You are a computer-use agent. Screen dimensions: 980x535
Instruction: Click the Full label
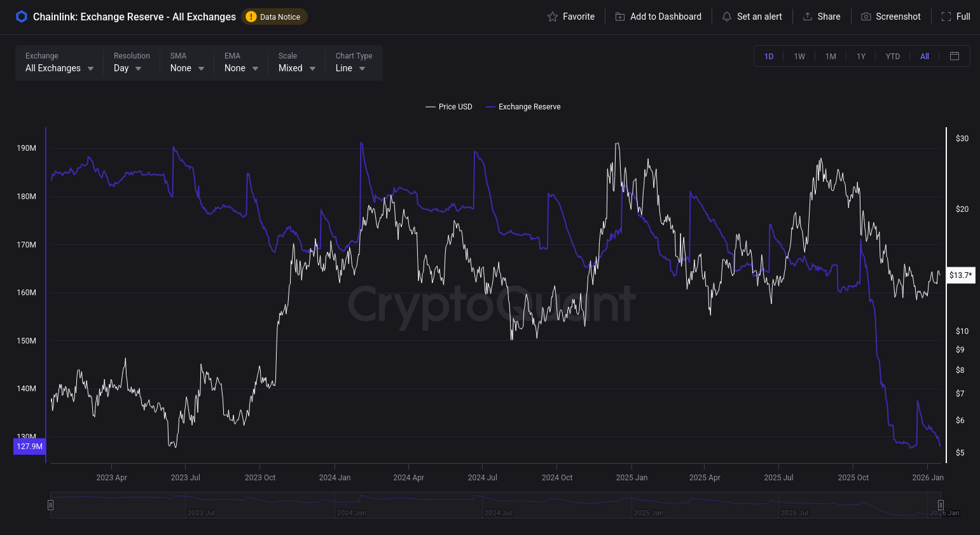963,17
